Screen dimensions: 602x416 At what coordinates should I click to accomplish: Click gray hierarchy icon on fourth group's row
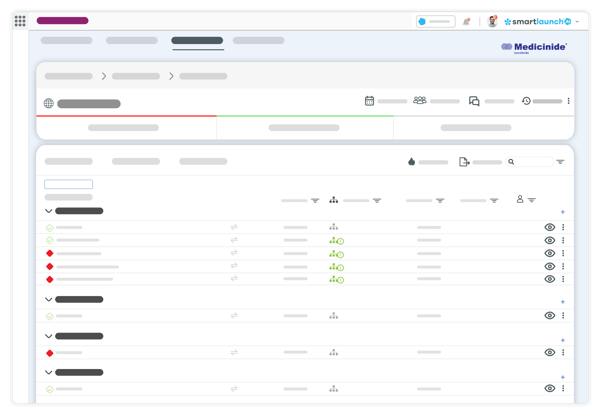334,389
